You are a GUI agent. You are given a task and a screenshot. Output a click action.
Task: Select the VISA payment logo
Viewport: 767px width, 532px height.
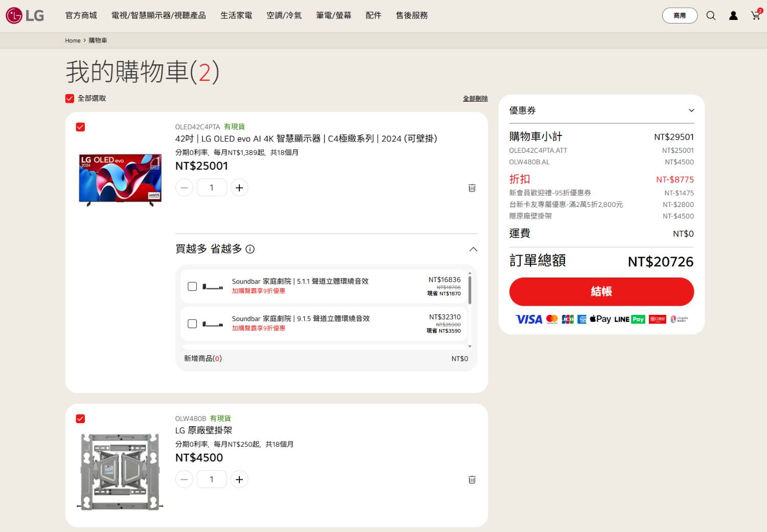(529, 319)
